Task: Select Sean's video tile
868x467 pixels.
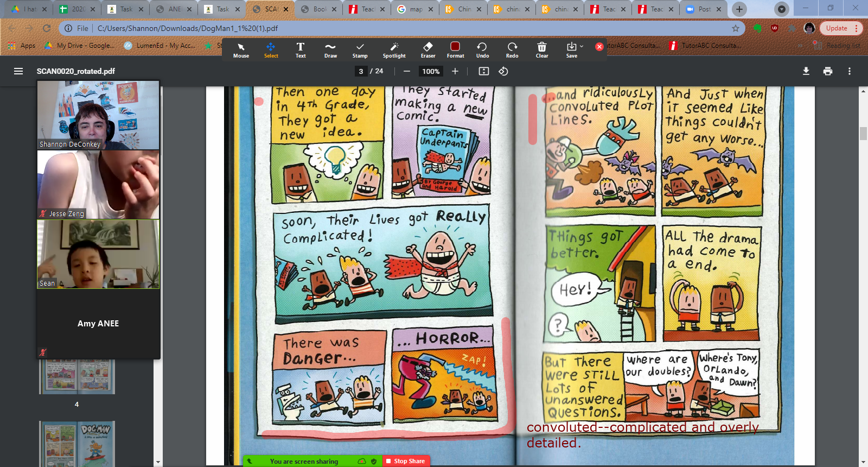Action: pyautogui.click(x=98, y=254)
